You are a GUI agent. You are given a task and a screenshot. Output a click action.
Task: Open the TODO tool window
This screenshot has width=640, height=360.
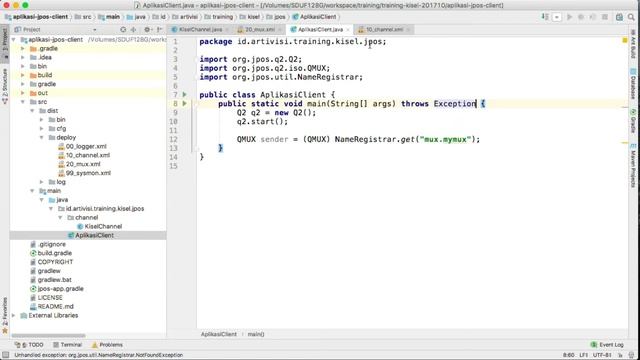[29, 345]
